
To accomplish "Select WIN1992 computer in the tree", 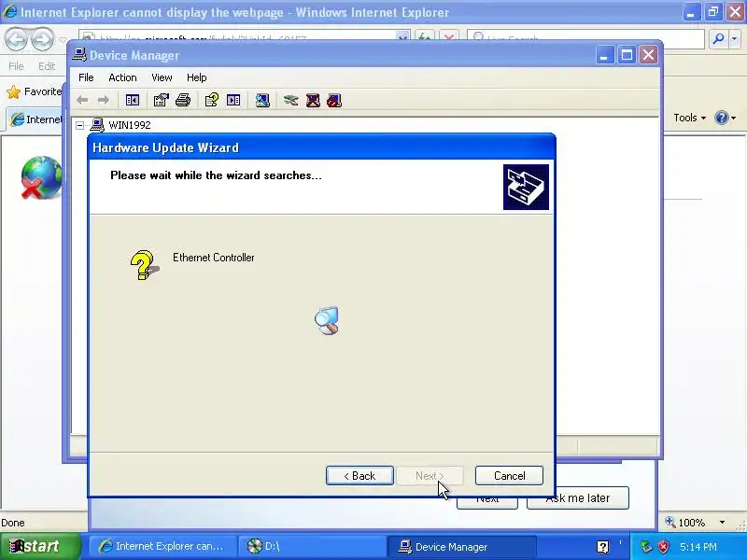I will point(130,125).
